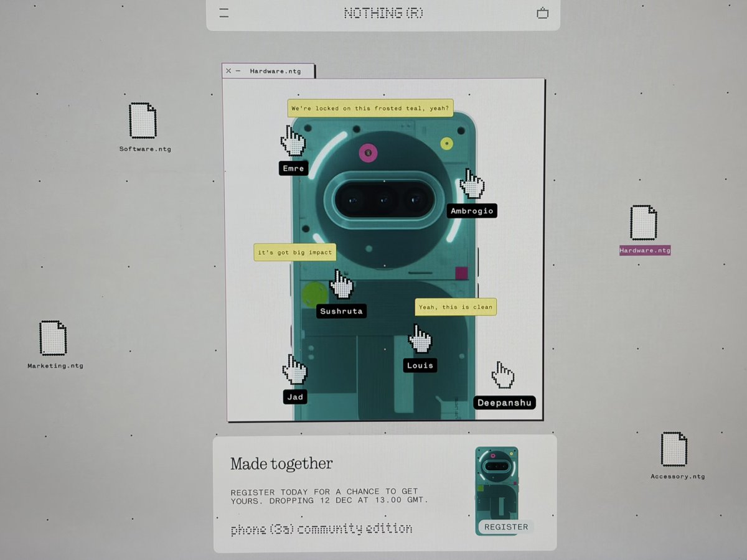Minimize the Hardware.ntg window
Viewport: 747px width, 560px height.
[238, 71]
